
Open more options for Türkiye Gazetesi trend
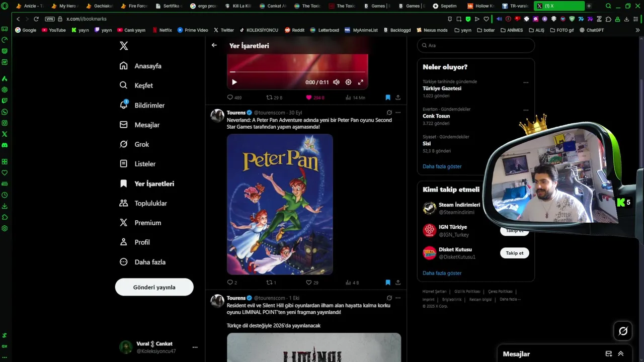tap(526, 82)
